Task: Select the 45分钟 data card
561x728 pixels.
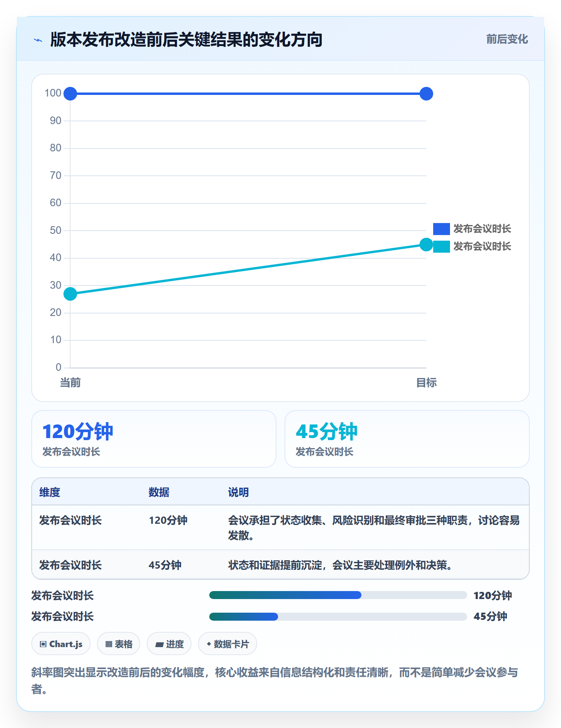Action: [407, 439]
